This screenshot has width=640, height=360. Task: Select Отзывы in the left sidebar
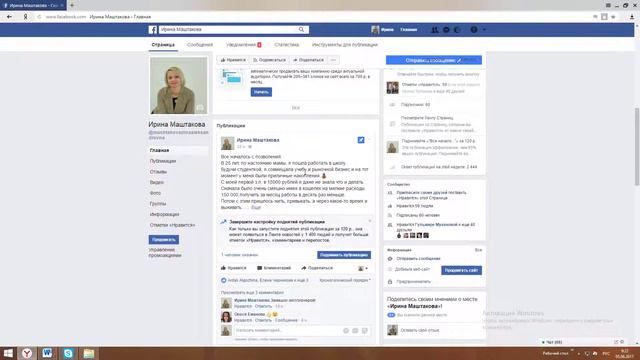(x=158, y=172)
